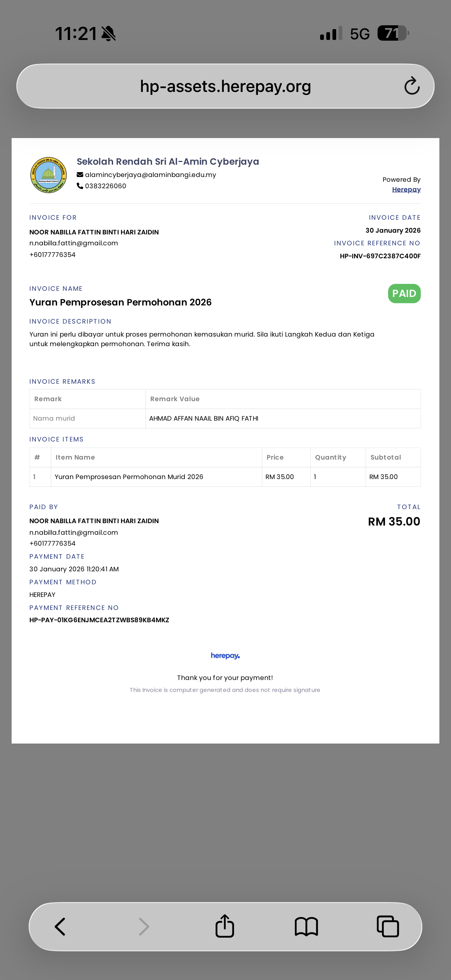This screenshot has height=980, width=451.
Task: Tap the envelope icon beside school email
Action: pos(80,175)
